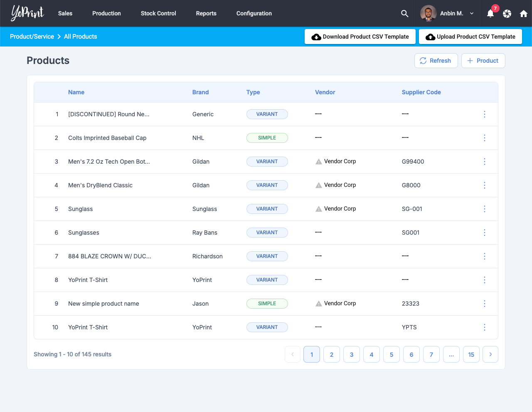
Task: Click warning icon beside Vendor Corp for Sunglass
Action: [319, 209]
